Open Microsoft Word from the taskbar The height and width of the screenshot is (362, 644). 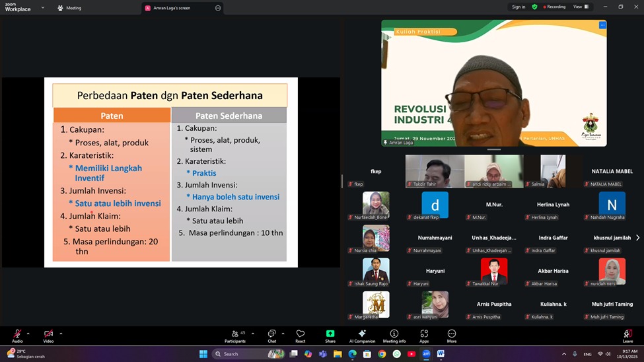coord(441,354)
